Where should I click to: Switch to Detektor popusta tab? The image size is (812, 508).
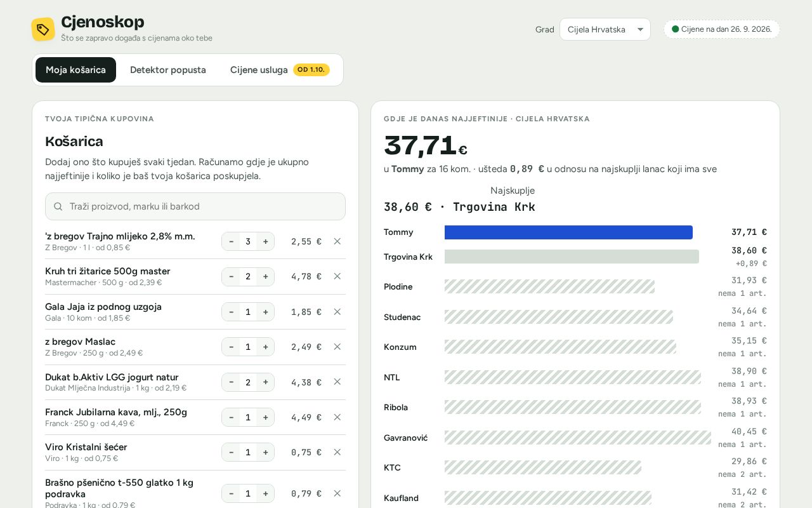coord(168,70)
